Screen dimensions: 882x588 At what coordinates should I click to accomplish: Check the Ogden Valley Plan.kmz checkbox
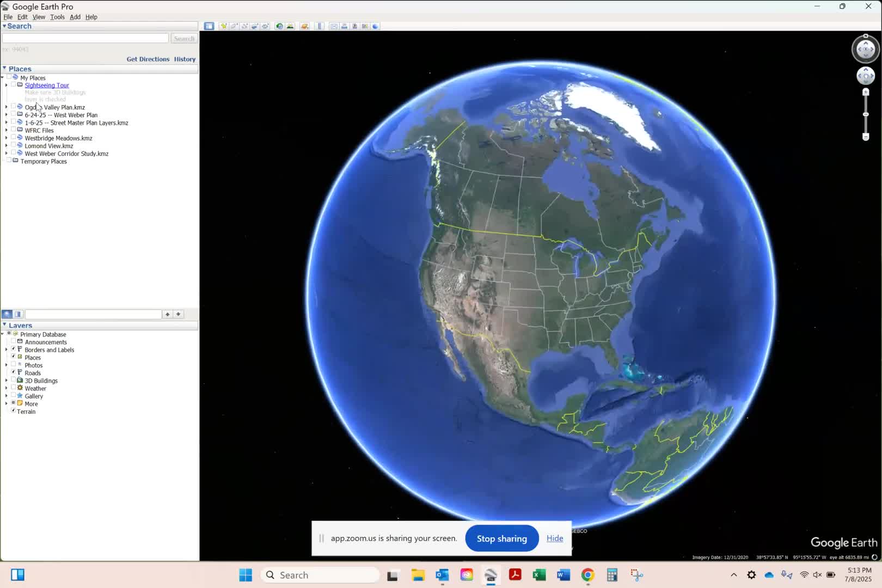tap(14, 107)
